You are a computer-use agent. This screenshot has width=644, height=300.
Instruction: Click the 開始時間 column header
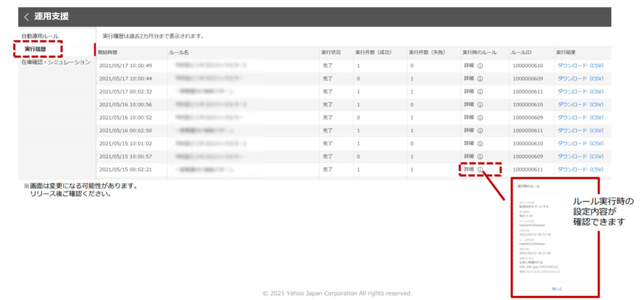point(108,52)
